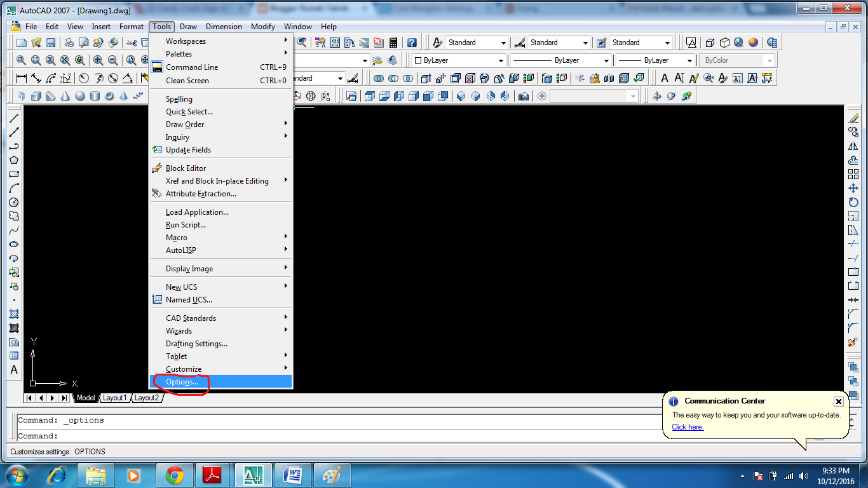Image resolution: width=868 pixels, height=488 pixels.
Task: Click the Layer Previous icon
Action: (393, 60)
